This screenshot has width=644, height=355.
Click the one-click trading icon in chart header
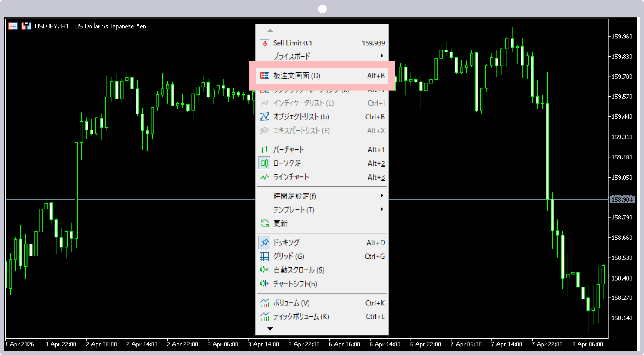[x=26, y=26]
